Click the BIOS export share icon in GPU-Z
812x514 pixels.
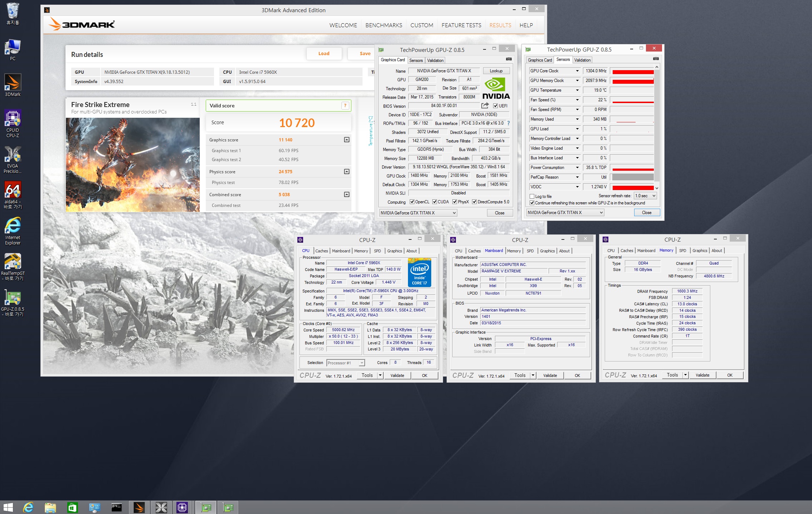[485, 106]
